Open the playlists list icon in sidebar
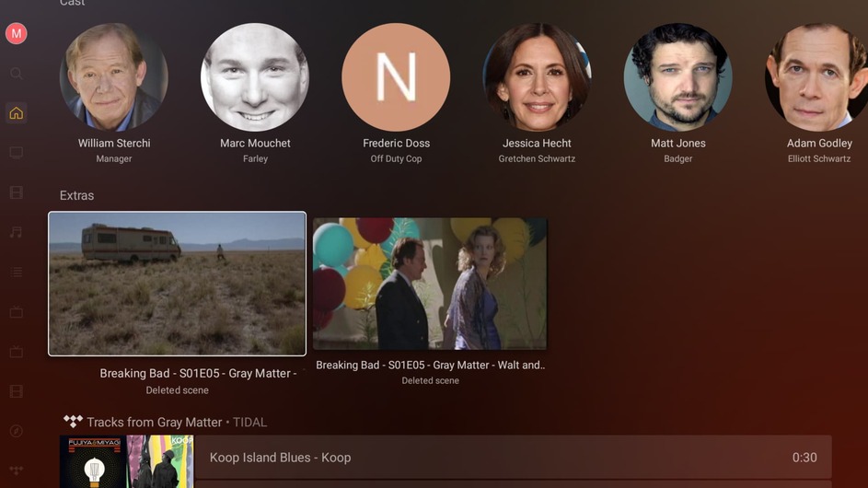 click(17, 272)
